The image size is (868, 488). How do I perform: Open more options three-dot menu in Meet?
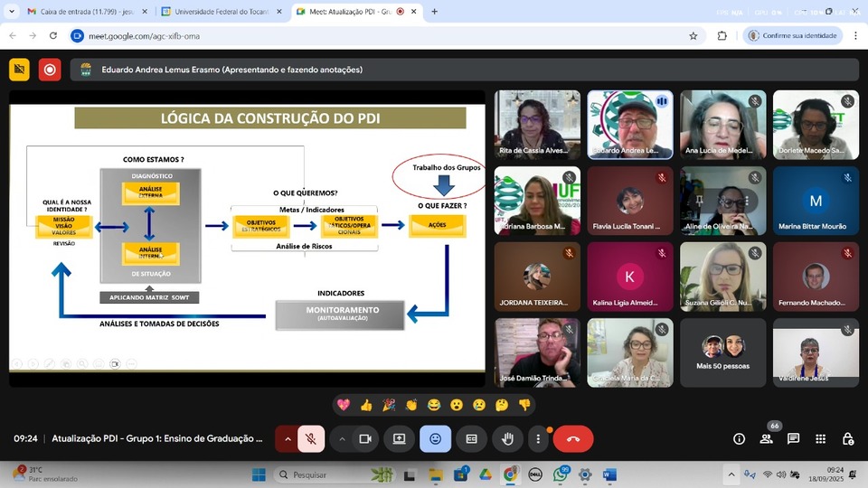(538, 438)
